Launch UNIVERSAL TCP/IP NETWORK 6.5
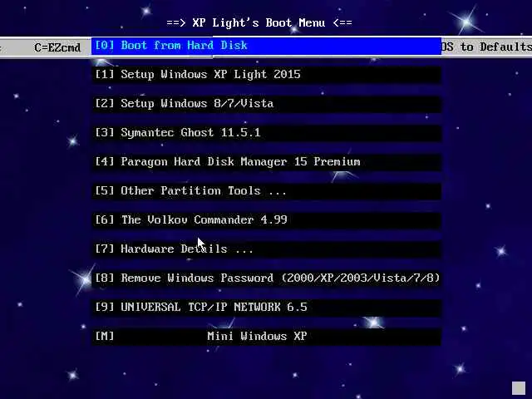This screenshot has width=532, height=399. click(x=266, y=308)
